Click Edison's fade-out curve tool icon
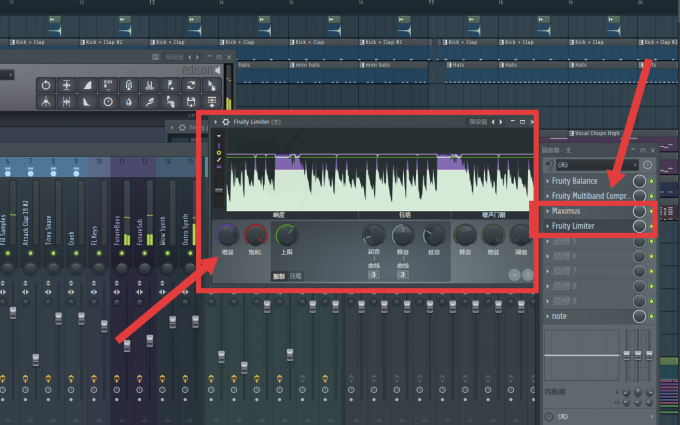Viewport: 680px width, 425px height. pos(87,101)
